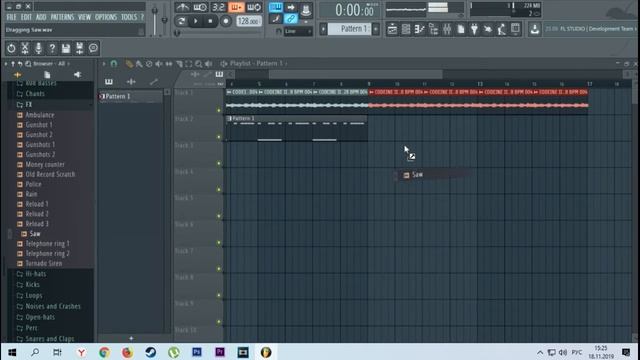Arm the record button
This screenshot has height=360, width=640.
(x=225, y=21)
